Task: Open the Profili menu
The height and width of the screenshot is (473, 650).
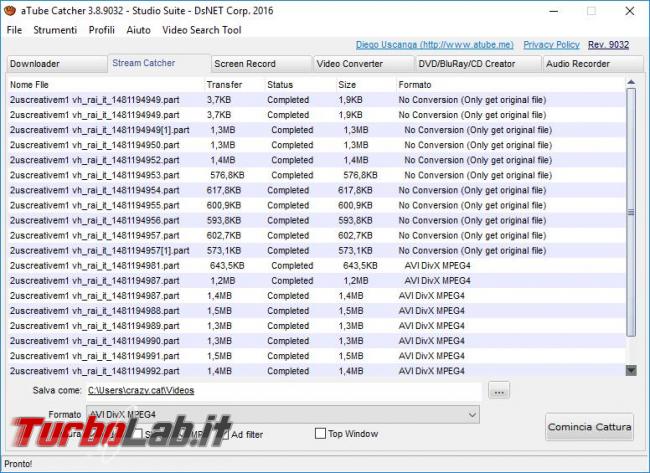Action: pos(102,30)
